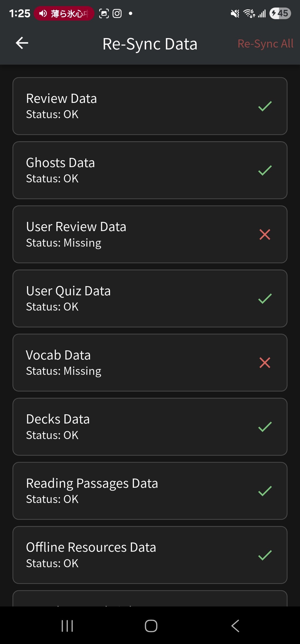The width and height of the screenshot is (300, 644).
Task: Tap green checkmark for Review Data
Action: pyautogui.click(x=265, y=106)
